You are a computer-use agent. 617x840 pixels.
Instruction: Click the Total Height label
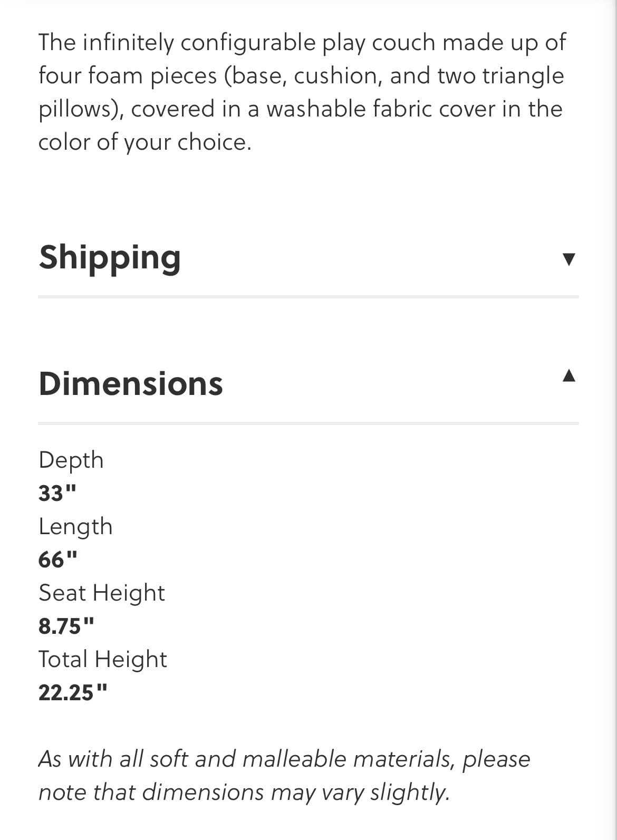[x=103, y=659]
